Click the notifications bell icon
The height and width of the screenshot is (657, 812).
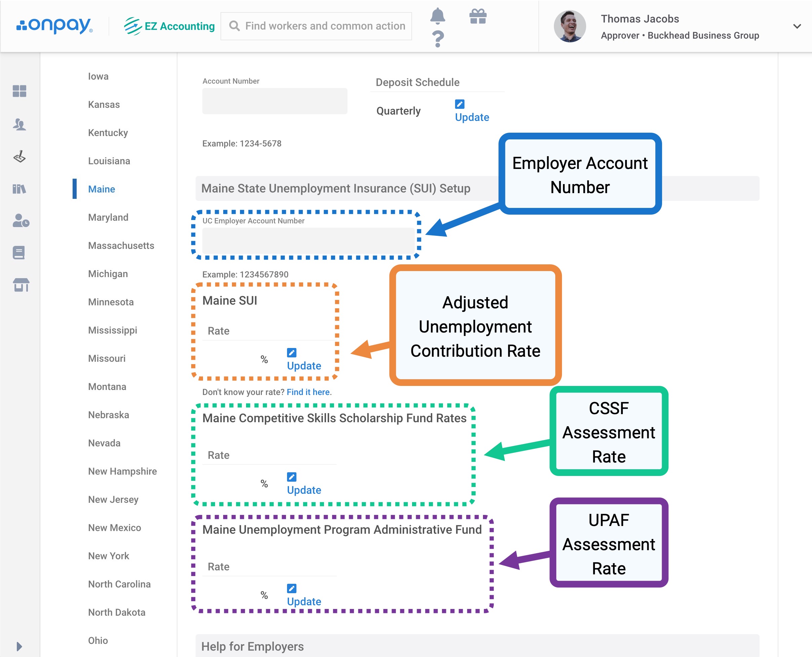[438, 15]
